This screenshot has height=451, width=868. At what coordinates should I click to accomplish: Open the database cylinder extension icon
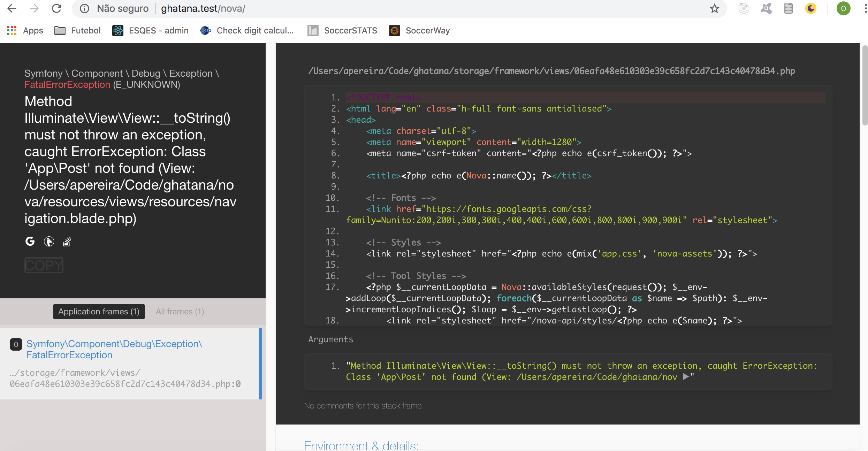789,8
